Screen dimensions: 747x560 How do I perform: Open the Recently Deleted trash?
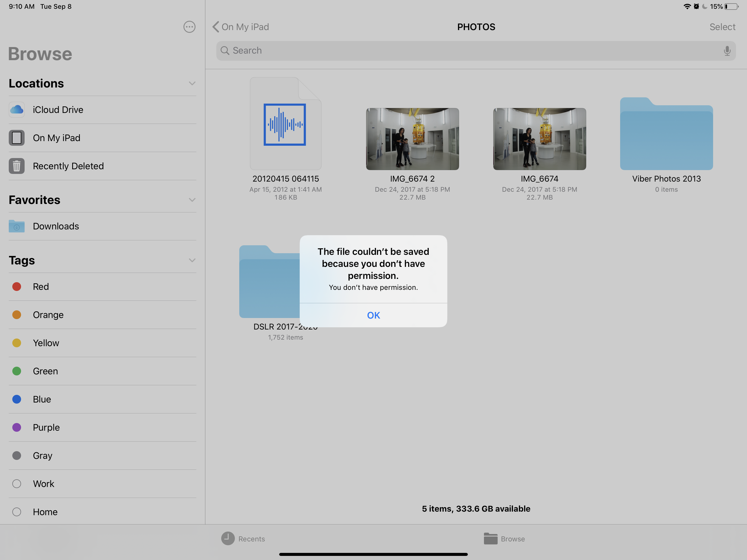point(68,166)
